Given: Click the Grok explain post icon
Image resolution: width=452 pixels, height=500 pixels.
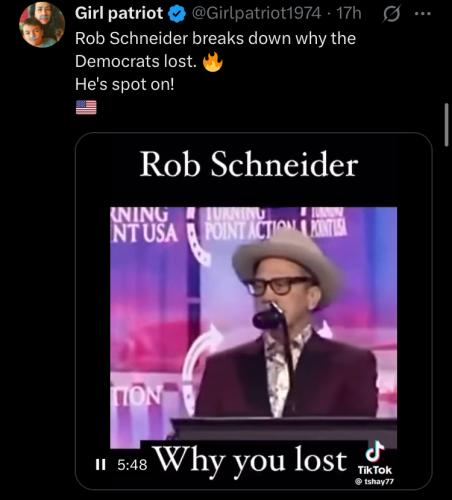Looking at the screenshot, I should pyautogui.click(x=391, y=14).
